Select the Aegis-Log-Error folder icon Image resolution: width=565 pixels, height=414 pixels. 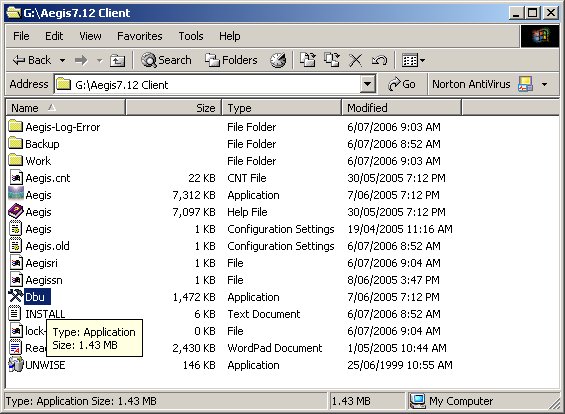15,126
